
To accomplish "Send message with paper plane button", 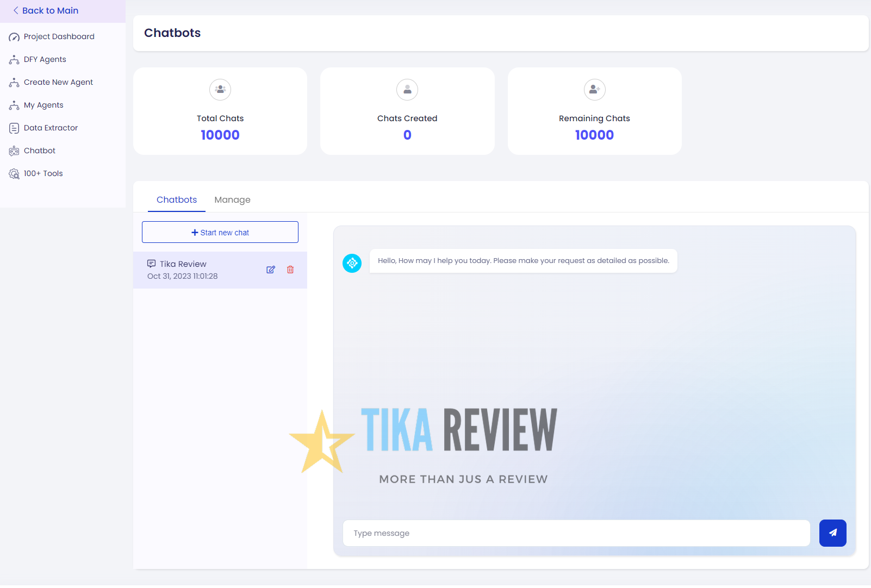I will click(x=832, y=533).
